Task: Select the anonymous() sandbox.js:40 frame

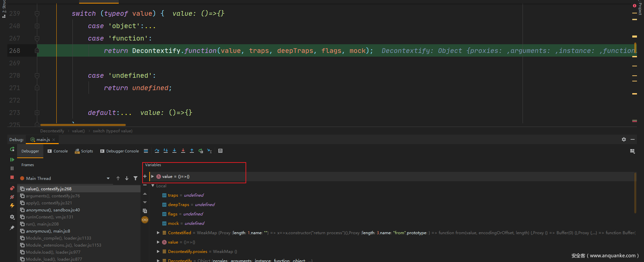Action: (x=53, y=210)
